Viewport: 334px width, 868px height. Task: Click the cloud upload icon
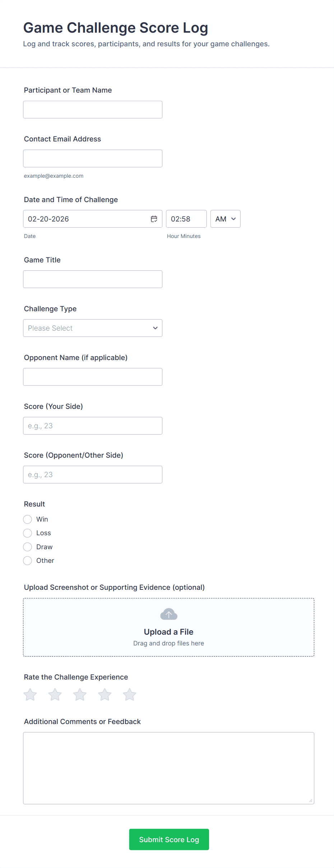tap(169, 614)
